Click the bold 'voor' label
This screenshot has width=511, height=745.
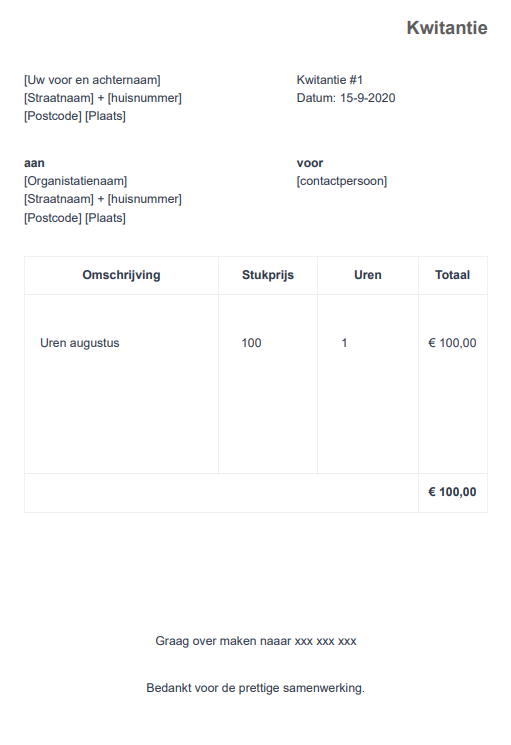point(310,163)
